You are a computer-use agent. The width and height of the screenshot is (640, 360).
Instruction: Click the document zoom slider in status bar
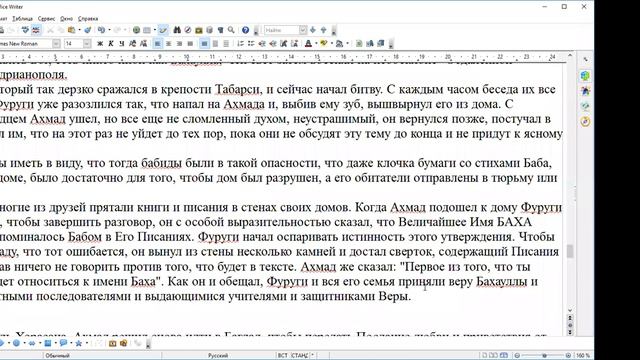point(543,356)
